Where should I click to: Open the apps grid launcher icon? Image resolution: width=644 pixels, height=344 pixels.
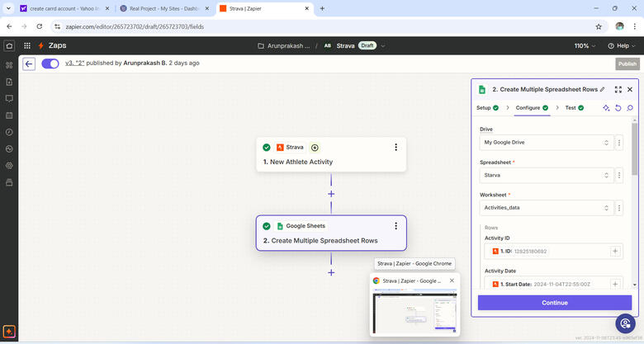coord(27,45)
